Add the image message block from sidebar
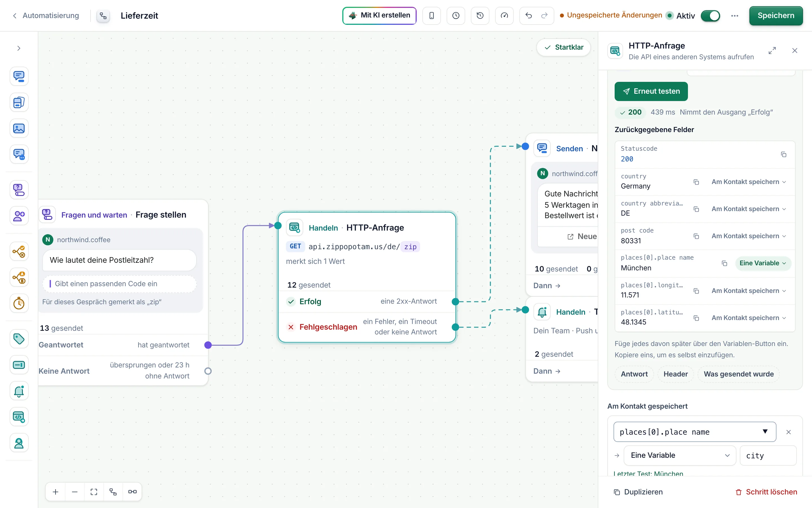The image size is (812, 508). (x=19, y=128)
